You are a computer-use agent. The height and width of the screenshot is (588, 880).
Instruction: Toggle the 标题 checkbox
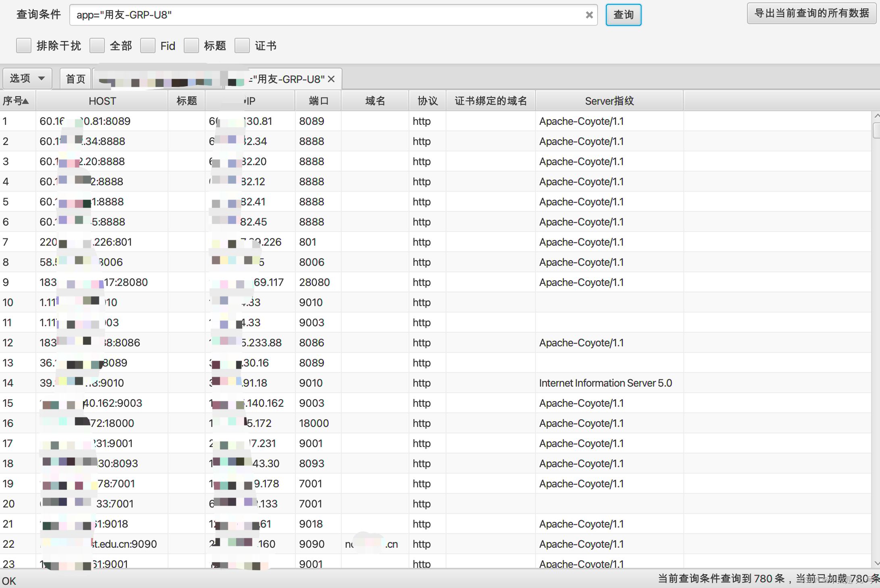point(191,46)
